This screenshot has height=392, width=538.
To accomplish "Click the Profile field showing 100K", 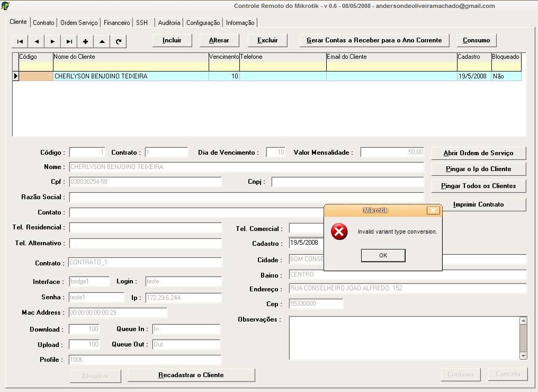I will [145, 359].
